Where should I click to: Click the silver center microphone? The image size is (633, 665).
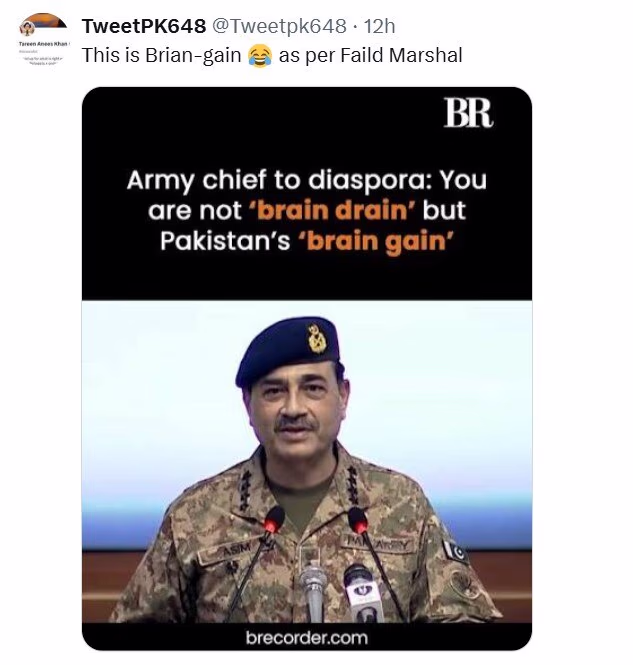313,591
